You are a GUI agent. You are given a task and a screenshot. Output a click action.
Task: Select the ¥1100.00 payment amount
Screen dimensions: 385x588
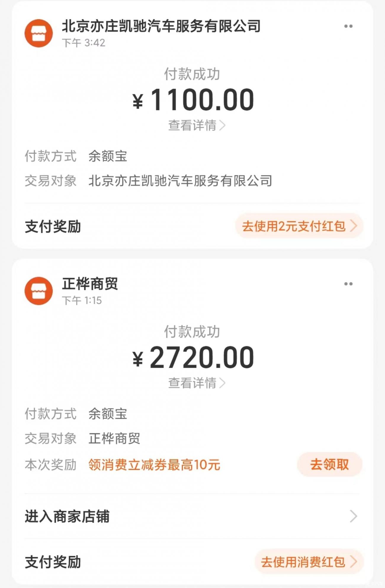tap(193, 100)
